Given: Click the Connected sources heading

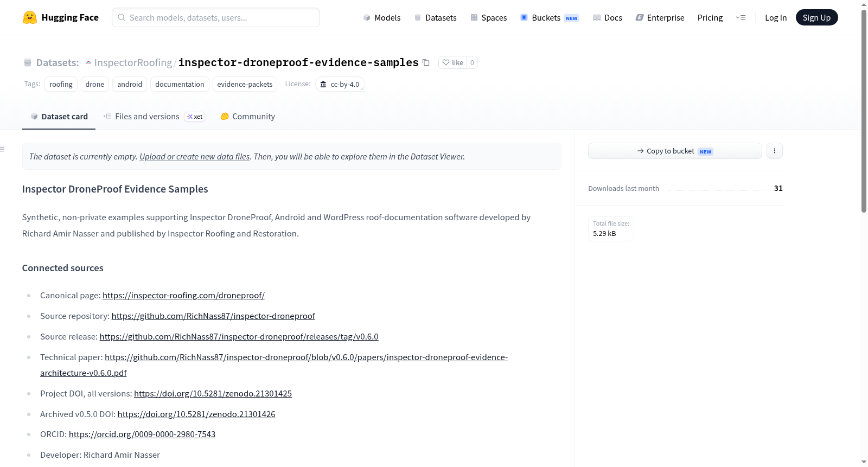Looking at the screenshot, I should click(63, 268).
